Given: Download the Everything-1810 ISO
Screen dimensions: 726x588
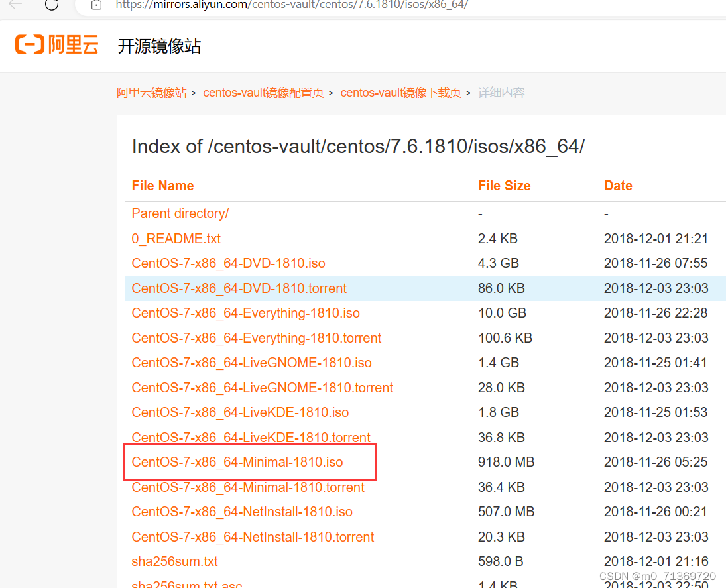Looking at the screenshot, I should [245, 312].
